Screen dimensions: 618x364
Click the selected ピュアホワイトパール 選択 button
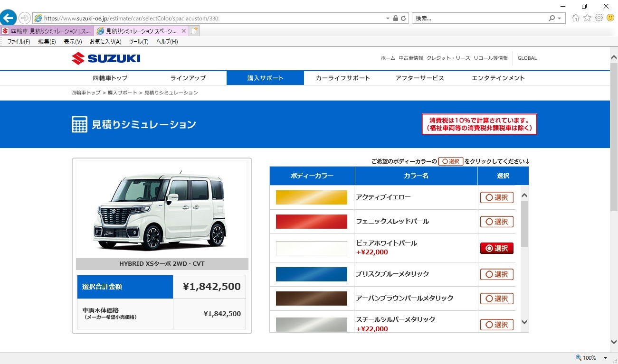[x=497, y=248]
